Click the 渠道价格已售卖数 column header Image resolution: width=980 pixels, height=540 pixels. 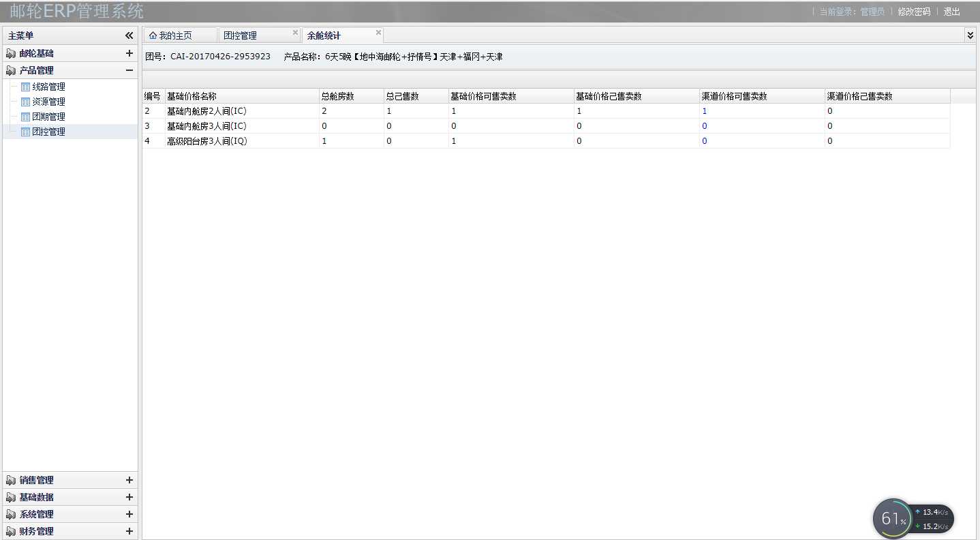click(x=887, y=96)
